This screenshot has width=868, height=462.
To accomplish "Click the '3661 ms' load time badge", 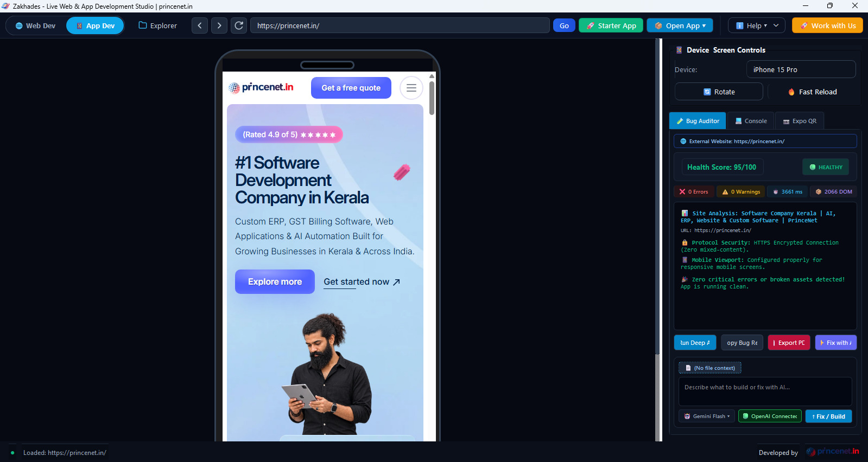I will (x=787, y=191).
